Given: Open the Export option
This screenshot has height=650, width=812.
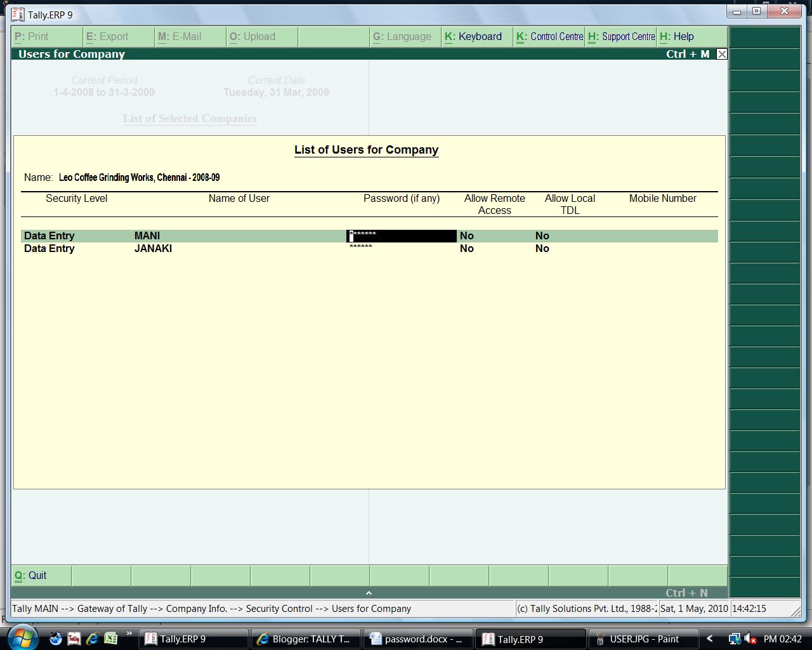Looking at the screenshot, I should click(x=119, y=37).
